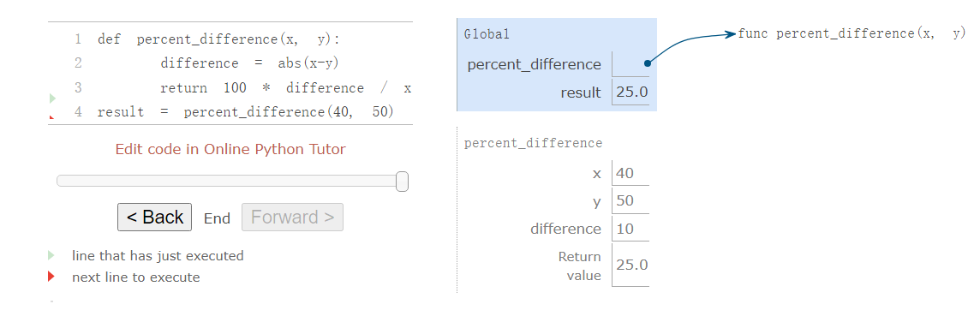
Task: Click the arrowhead pointing to func object
Action: 731,34
